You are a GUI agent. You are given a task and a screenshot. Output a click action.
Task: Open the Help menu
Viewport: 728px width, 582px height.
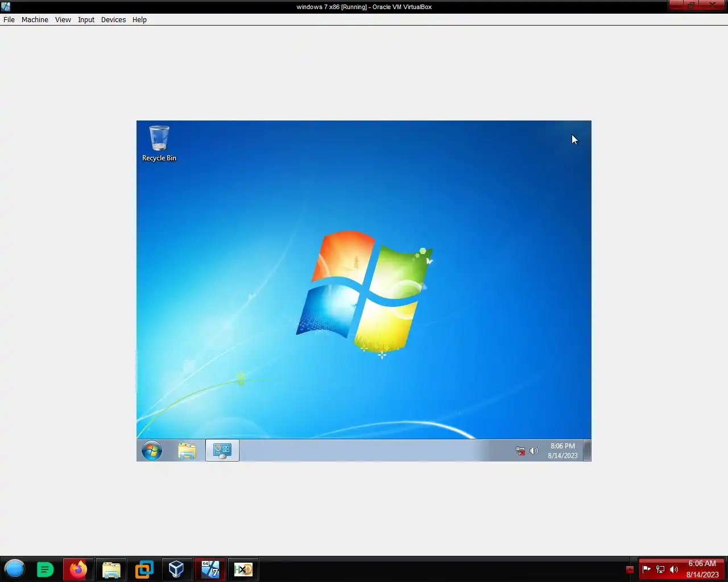click(139, 19)
